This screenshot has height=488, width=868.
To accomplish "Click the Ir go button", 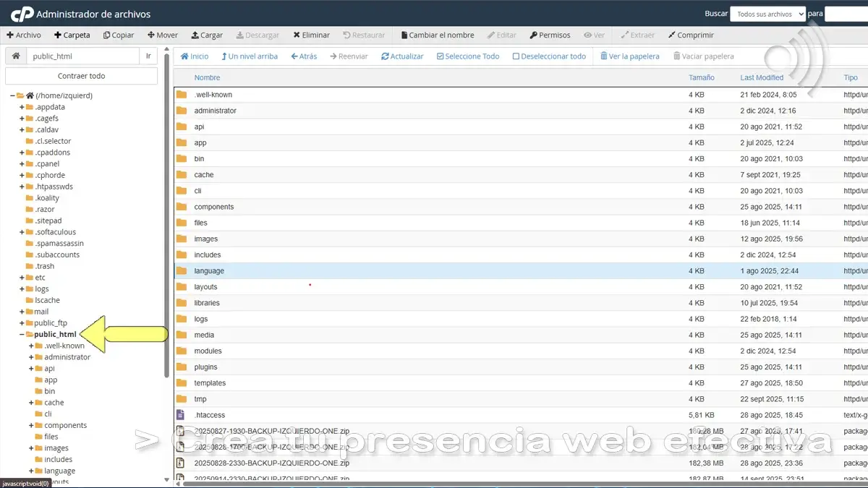I will click(148, 56).
